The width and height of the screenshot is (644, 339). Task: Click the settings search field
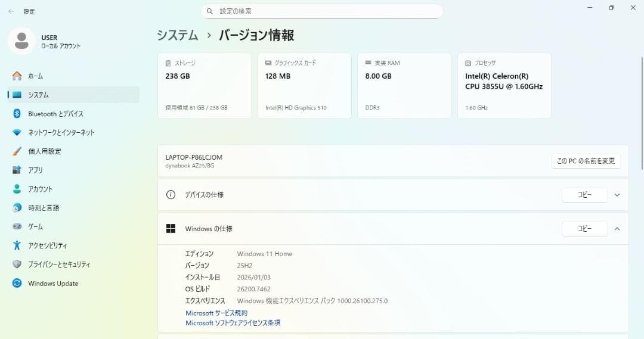(322, 11)
